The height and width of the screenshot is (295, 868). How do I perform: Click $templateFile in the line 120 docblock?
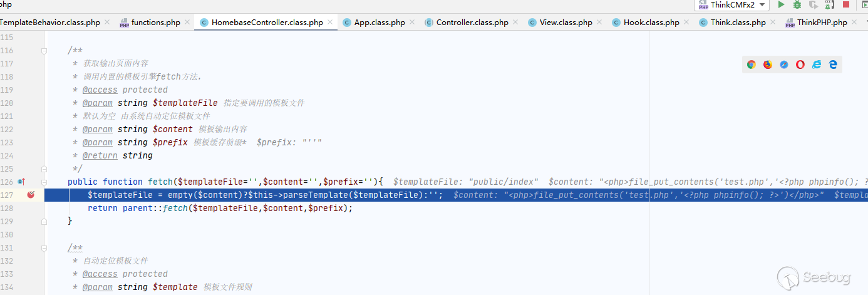tap(185, 103)
